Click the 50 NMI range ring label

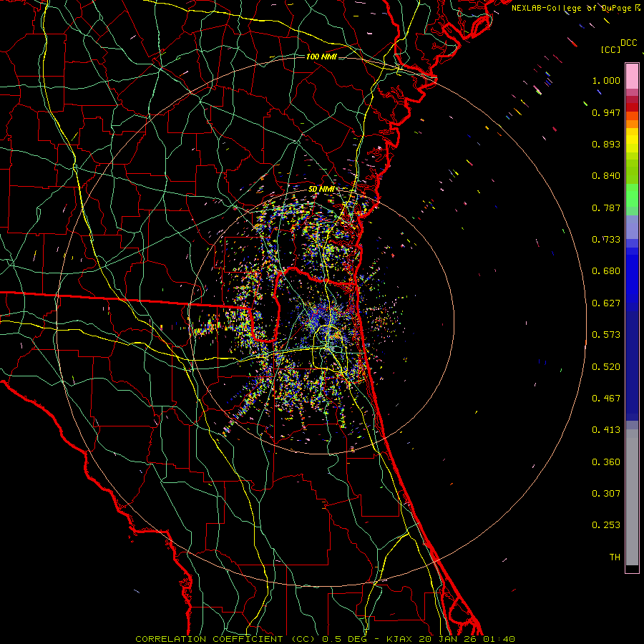(321, 190)
